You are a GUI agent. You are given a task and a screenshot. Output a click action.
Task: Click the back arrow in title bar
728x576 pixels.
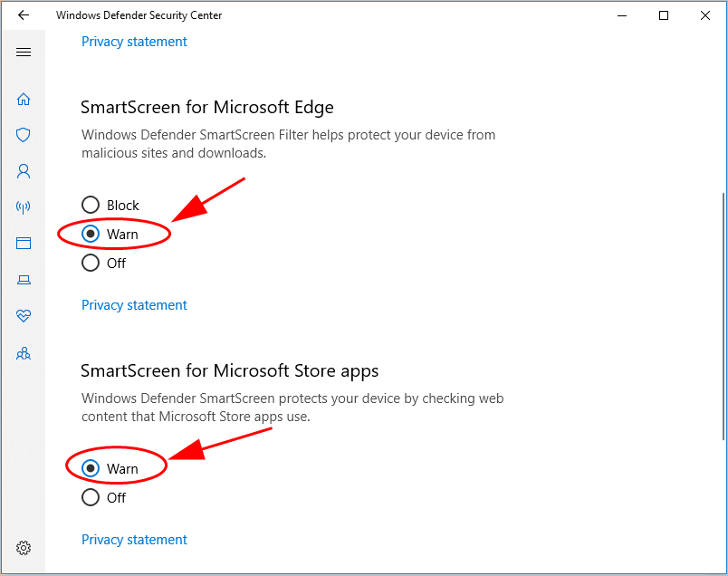coord(24,15)
